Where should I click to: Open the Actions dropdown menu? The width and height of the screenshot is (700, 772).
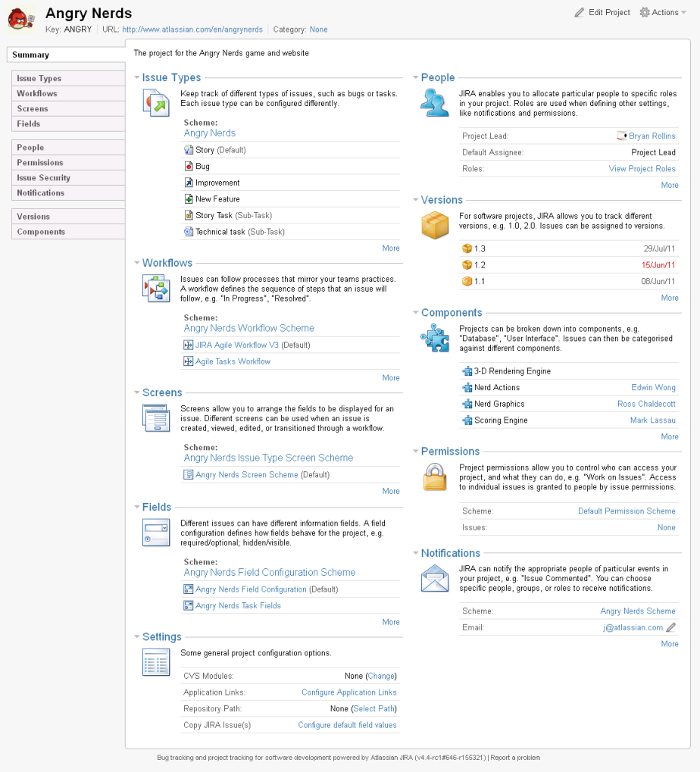click(x=663, y=12)
